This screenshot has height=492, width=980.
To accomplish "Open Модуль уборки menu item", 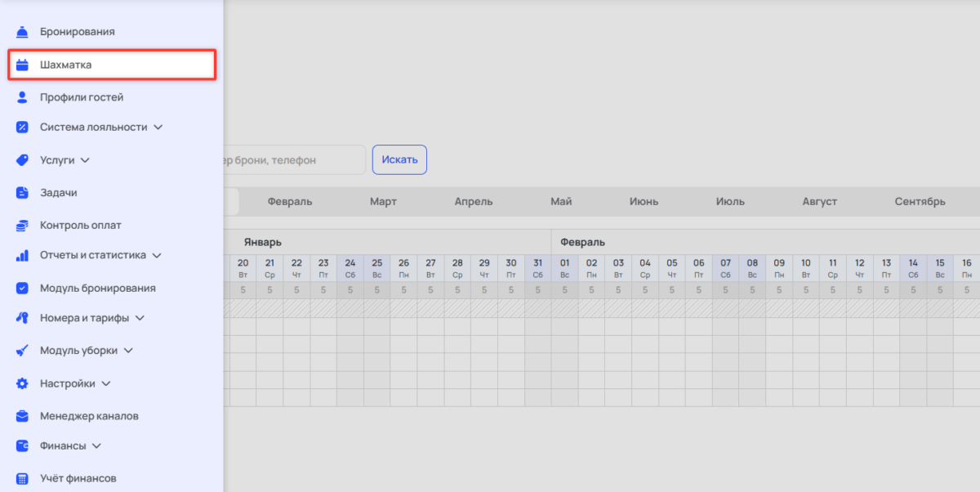I will (x=78, y=351).
